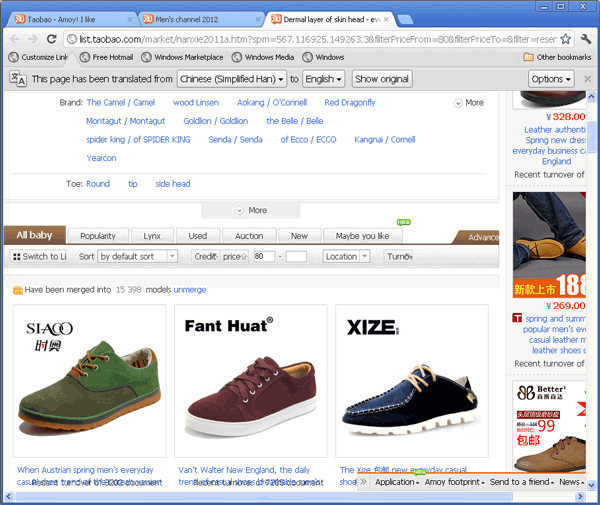Click the translate icon in translation bar

click(x=18, y=78)
